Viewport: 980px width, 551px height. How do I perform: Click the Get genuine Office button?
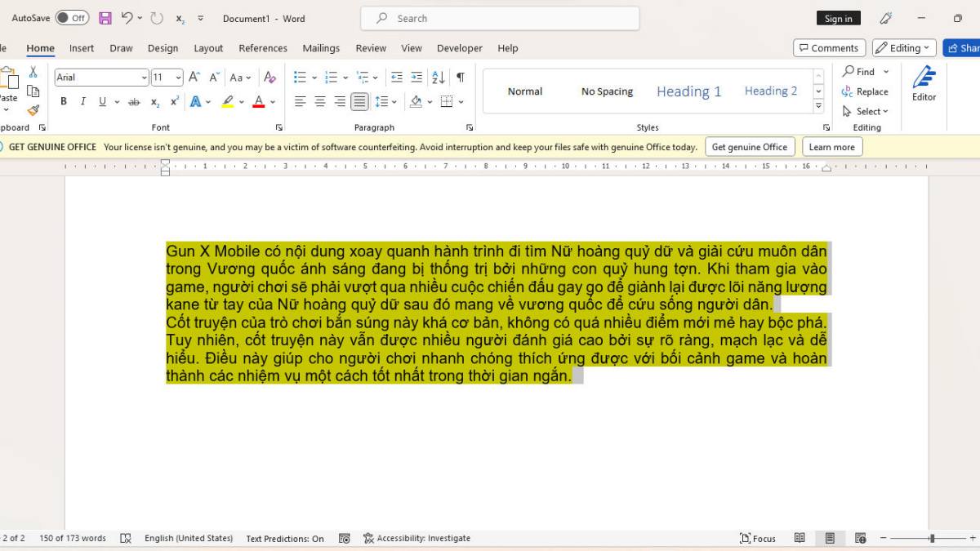point(750,147)
